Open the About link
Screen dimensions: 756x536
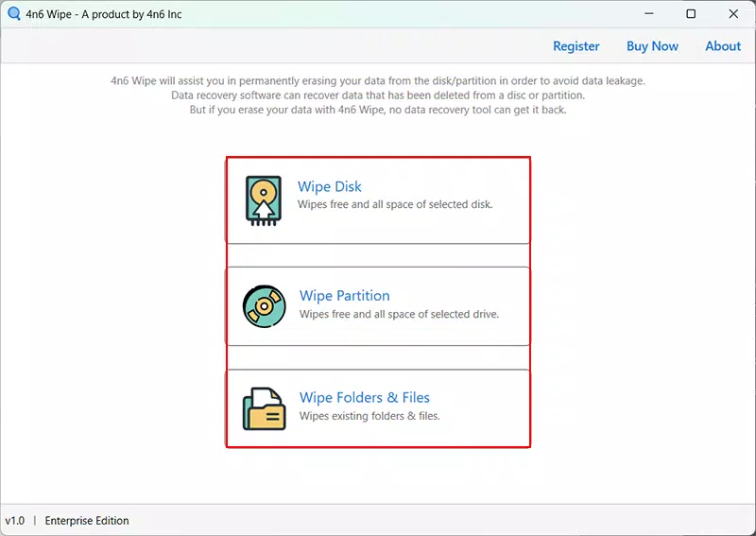pos(723,46)
